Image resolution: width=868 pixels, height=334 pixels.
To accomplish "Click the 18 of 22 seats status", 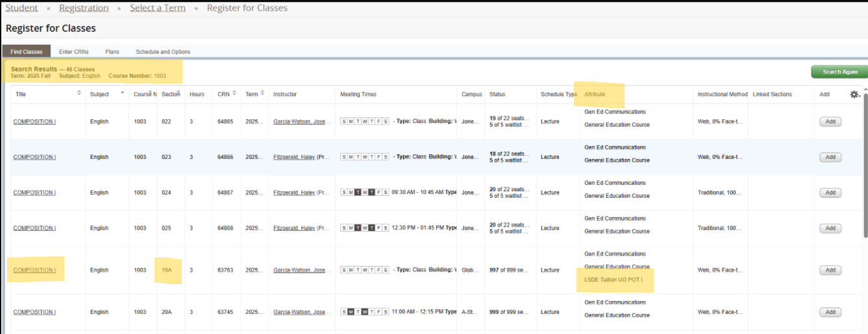I will [x=511, y=154].
